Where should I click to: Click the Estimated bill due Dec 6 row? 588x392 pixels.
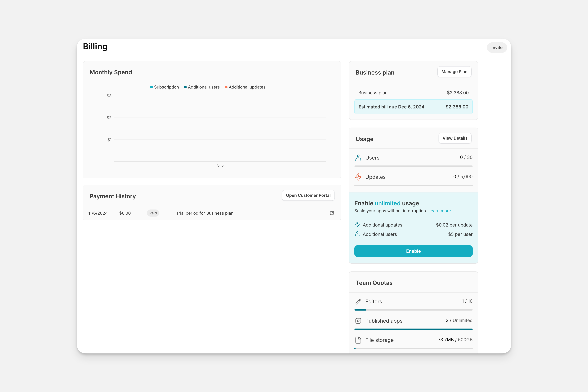point(413,107)
